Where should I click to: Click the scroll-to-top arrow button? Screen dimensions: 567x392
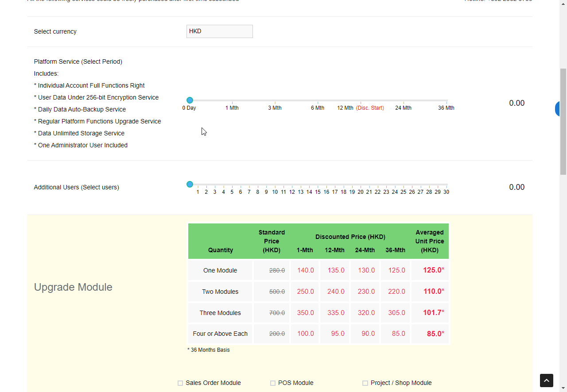(546, 380)
